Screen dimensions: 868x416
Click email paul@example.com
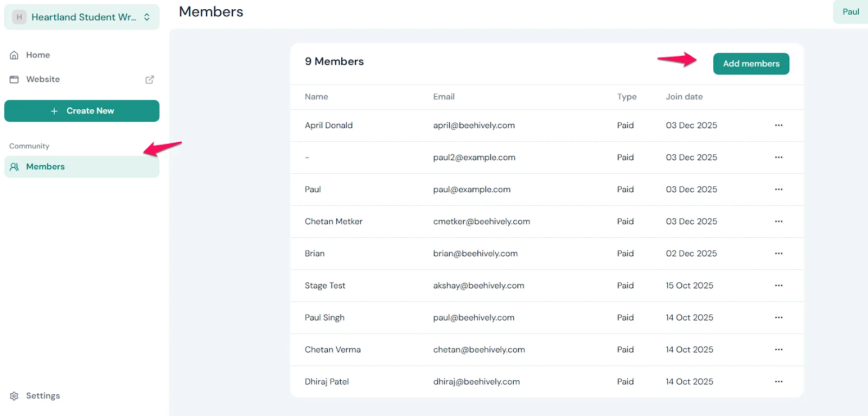[472, 190]
